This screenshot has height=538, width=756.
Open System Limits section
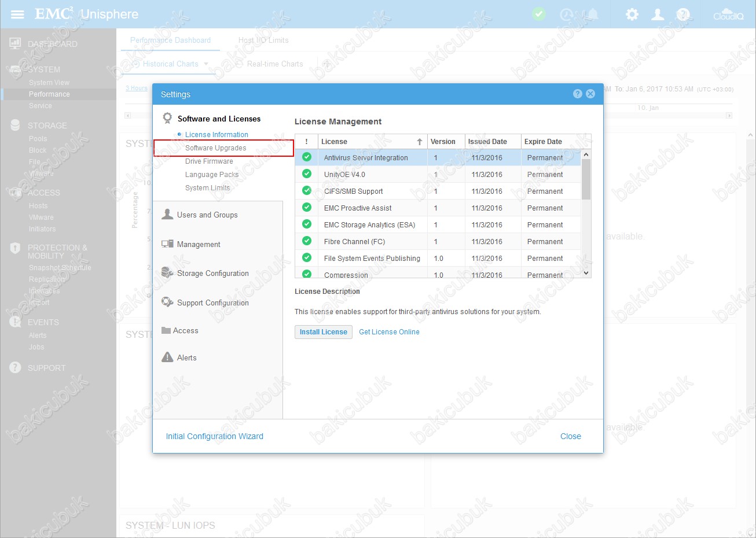click(x=207, y=187)
